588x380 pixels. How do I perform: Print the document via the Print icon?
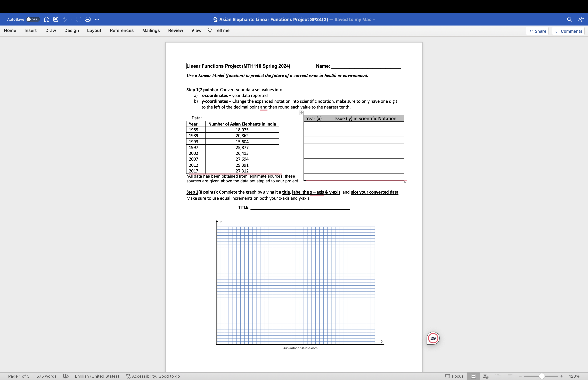coord(88,19)
